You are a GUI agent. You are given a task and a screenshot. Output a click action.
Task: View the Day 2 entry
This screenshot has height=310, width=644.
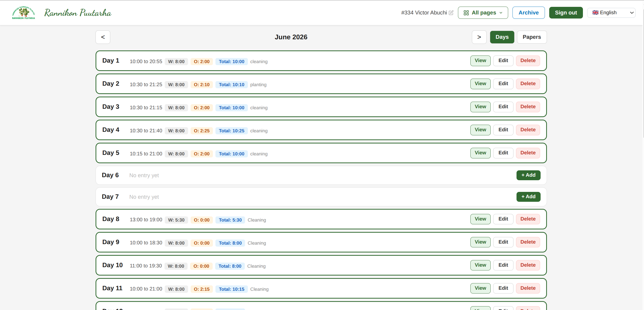[480, 84]
